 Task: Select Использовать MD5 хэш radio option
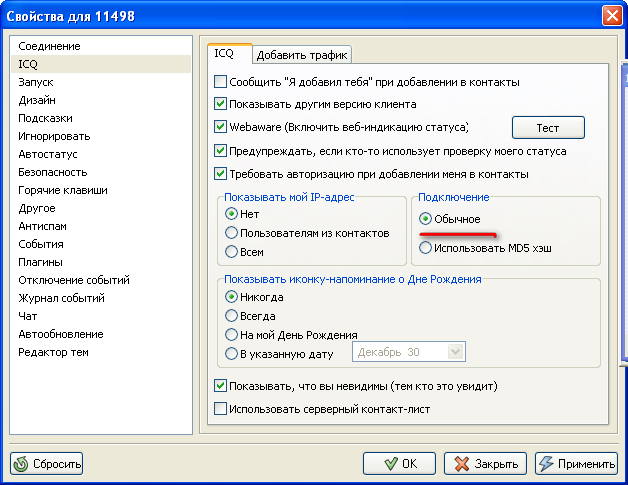[x=427, y=247]
